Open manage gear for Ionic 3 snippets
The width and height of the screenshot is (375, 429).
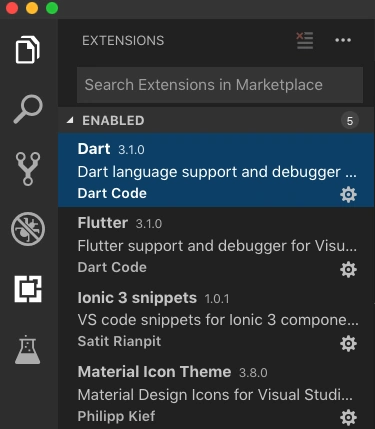(x=348, y=343)
